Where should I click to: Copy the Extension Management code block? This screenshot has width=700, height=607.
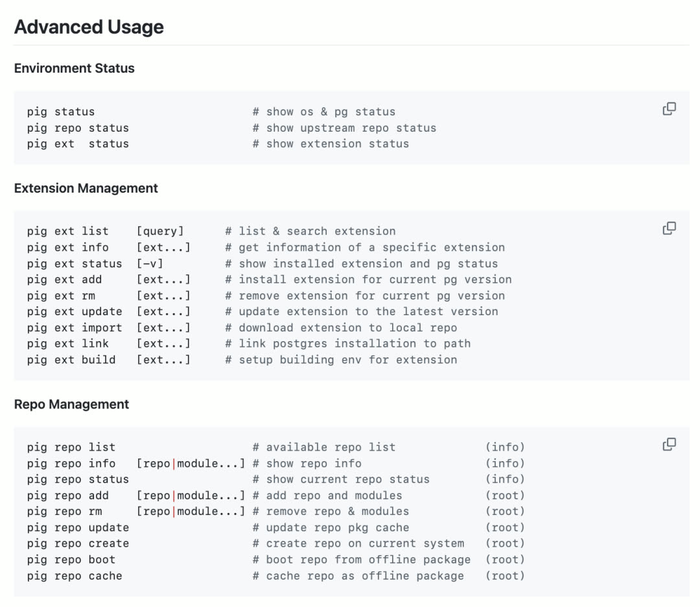pos(670,228)
